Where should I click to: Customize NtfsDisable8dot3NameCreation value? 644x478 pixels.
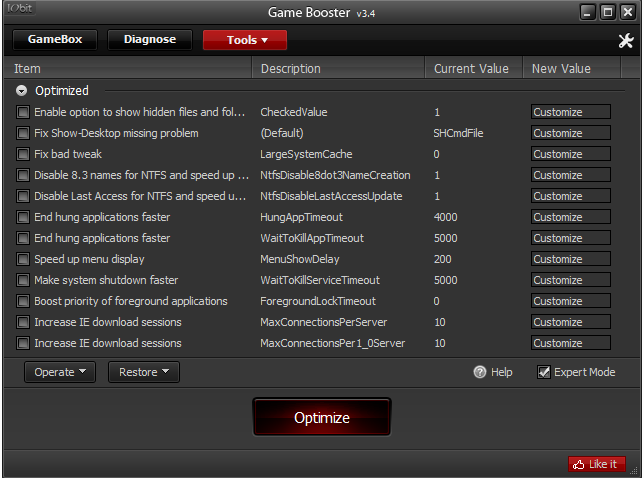point(570,175)
